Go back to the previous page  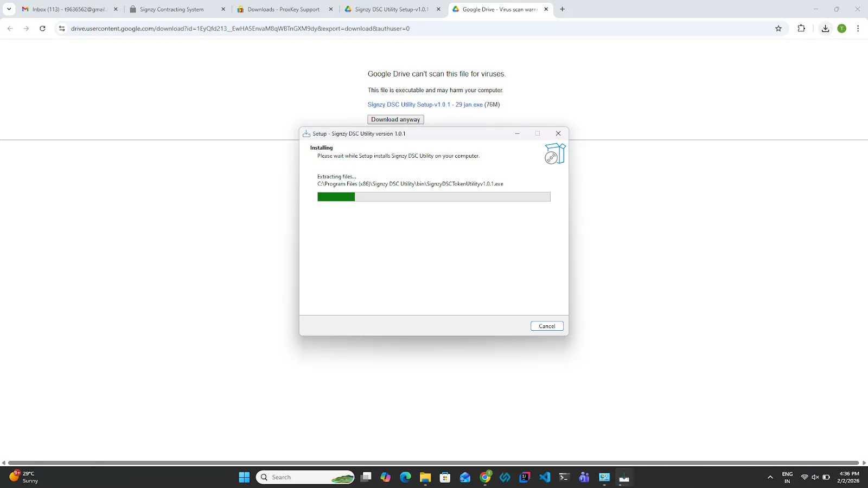tap(10, 28)
